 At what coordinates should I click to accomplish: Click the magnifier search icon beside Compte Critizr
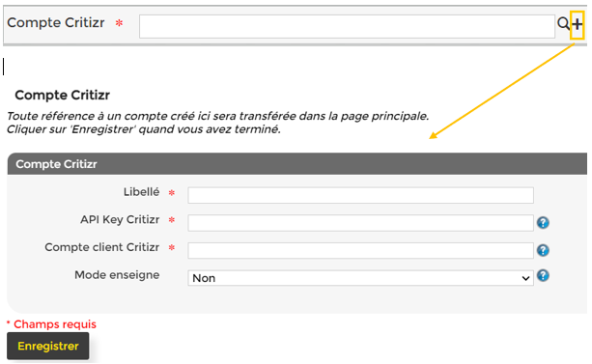tap(563, 24)
